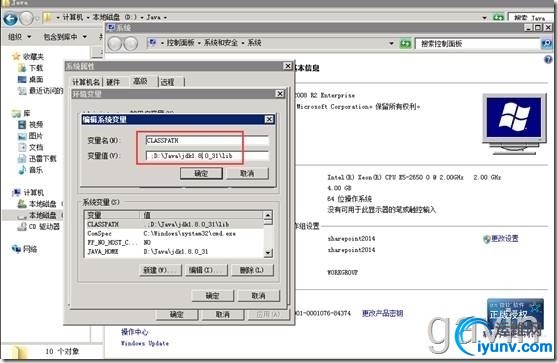Click 取消 in 编辑系统变量 dialog
The width and height of the screenshot is (558, 363).
247,173
